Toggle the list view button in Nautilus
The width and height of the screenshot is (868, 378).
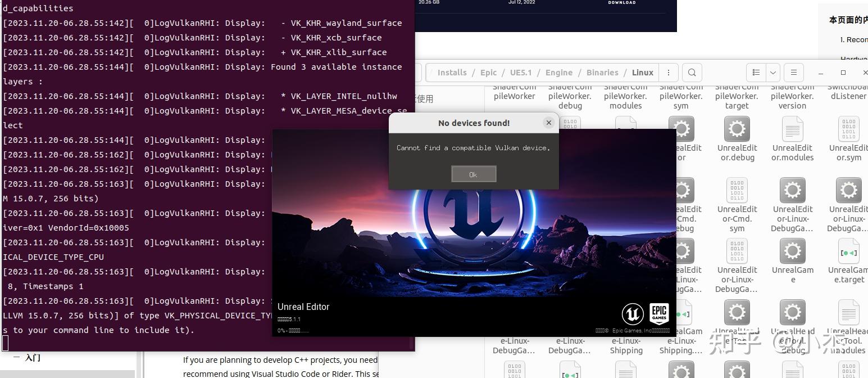[x=756, y=72]
